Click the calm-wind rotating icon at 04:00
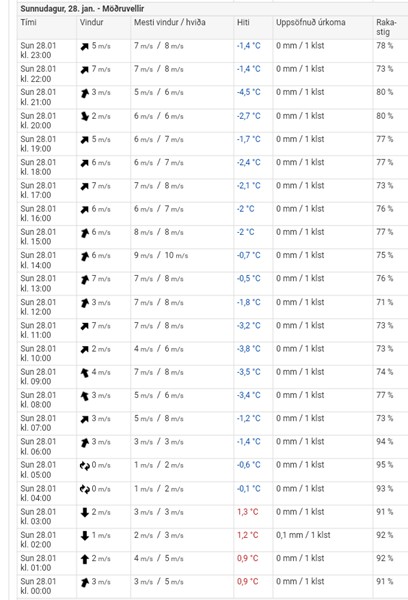The image size is (408, 600). tap(85, 489)
